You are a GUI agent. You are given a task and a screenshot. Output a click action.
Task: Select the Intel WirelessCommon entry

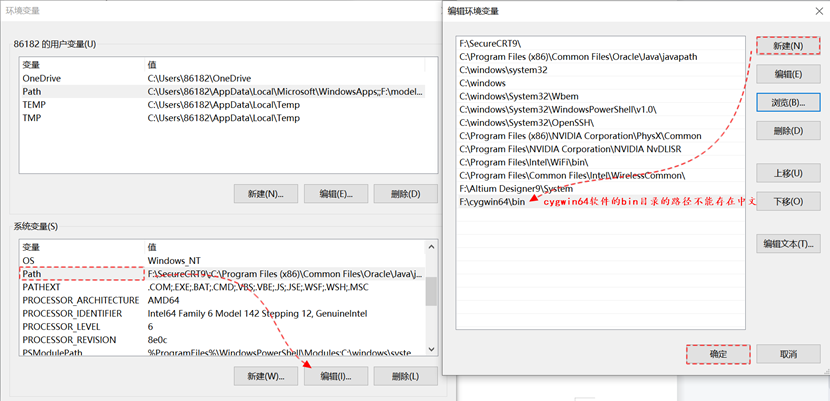pyautogui.click(x=600, y=175)
